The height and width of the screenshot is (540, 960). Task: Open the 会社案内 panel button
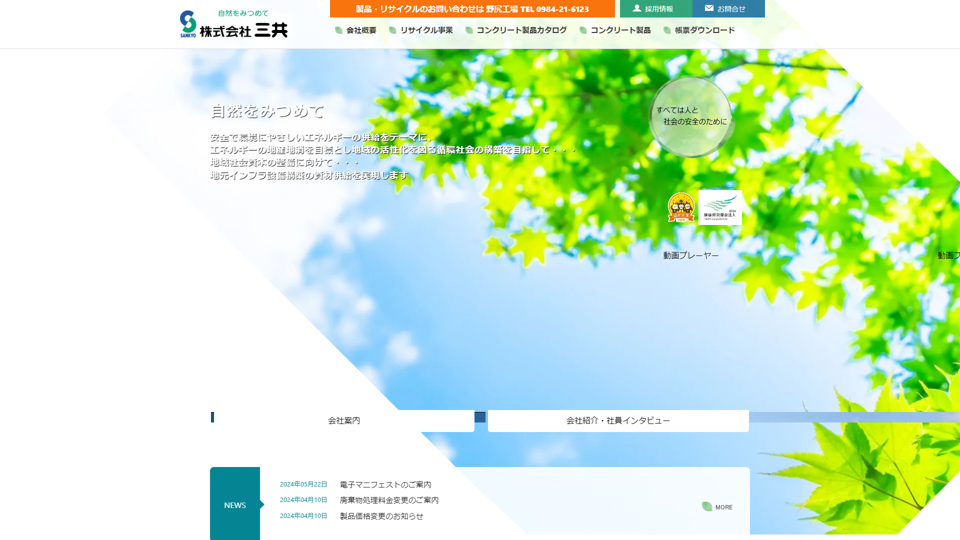click(344, 421)
